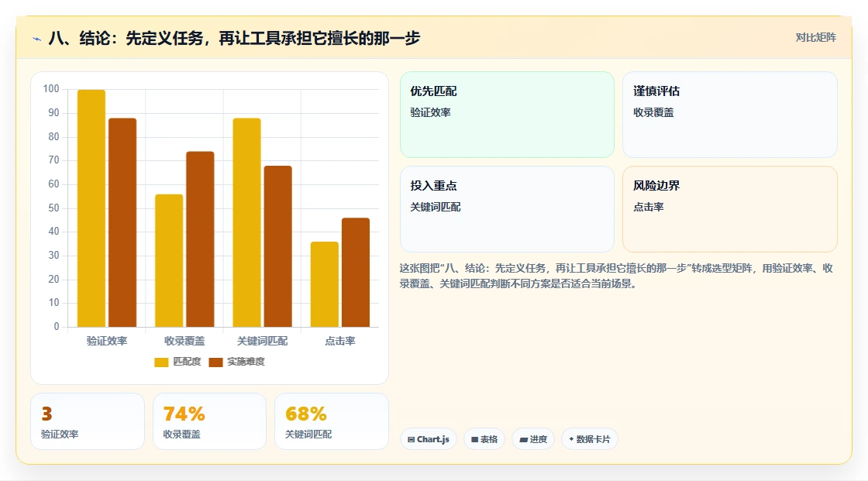Click the 100 y-axis value
868x481 pixels.
pos(51,88)
